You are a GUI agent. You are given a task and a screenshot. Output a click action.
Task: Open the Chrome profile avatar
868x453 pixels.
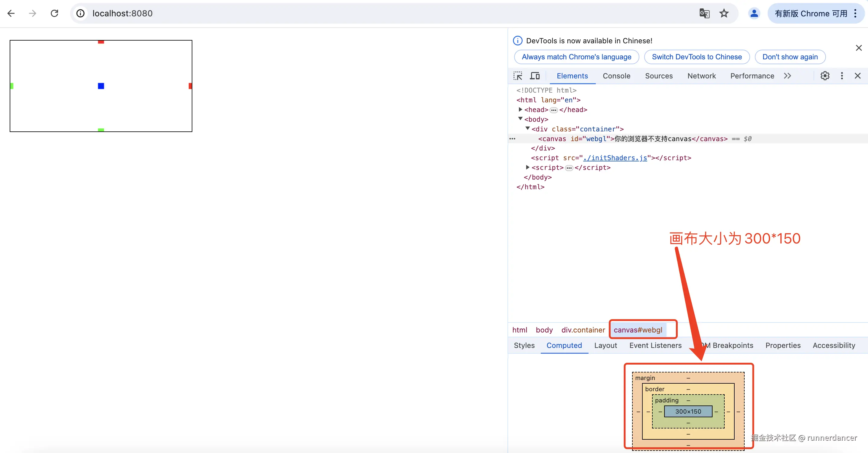(754, 14)
